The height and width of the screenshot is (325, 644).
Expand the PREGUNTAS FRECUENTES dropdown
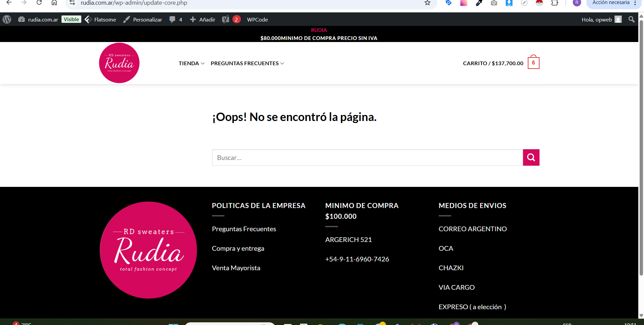pos(247,64)
